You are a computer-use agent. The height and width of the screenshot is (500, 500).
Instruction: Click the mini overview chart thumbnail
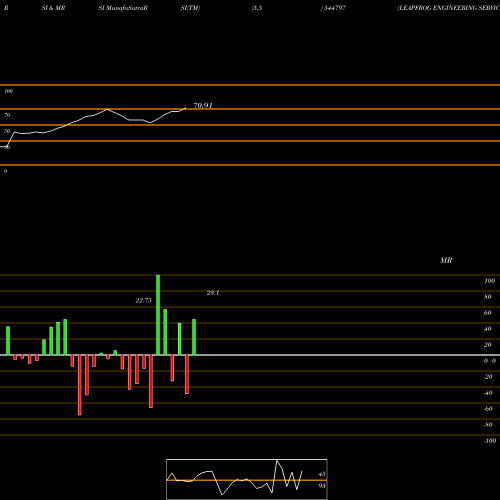247,479
